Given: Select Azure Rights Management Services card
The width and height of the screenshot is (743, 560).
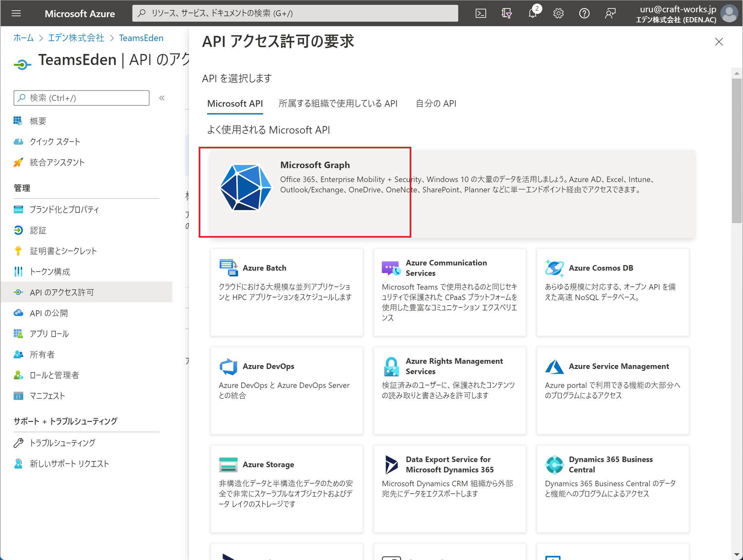Looking at the screenshot, I should [x=449, y=390].
